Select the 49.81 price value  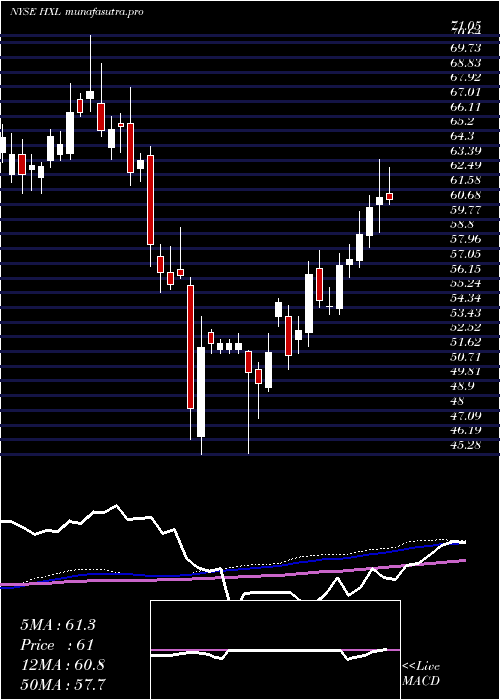[x=466, y=371]
